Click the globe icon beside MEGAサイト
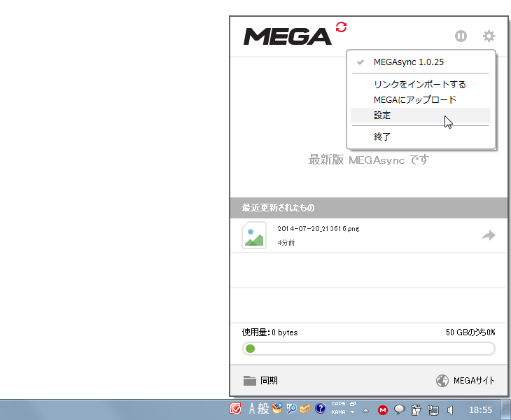 click(442, 381)
